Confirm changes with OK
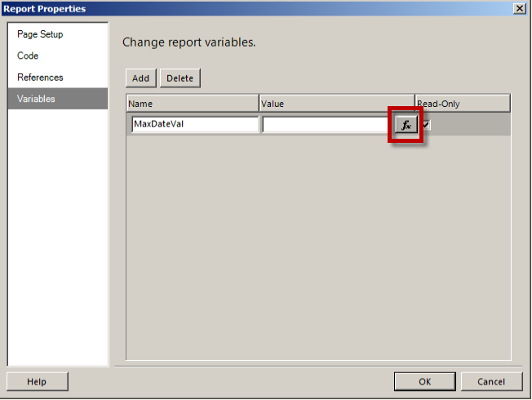 point(424,381)
